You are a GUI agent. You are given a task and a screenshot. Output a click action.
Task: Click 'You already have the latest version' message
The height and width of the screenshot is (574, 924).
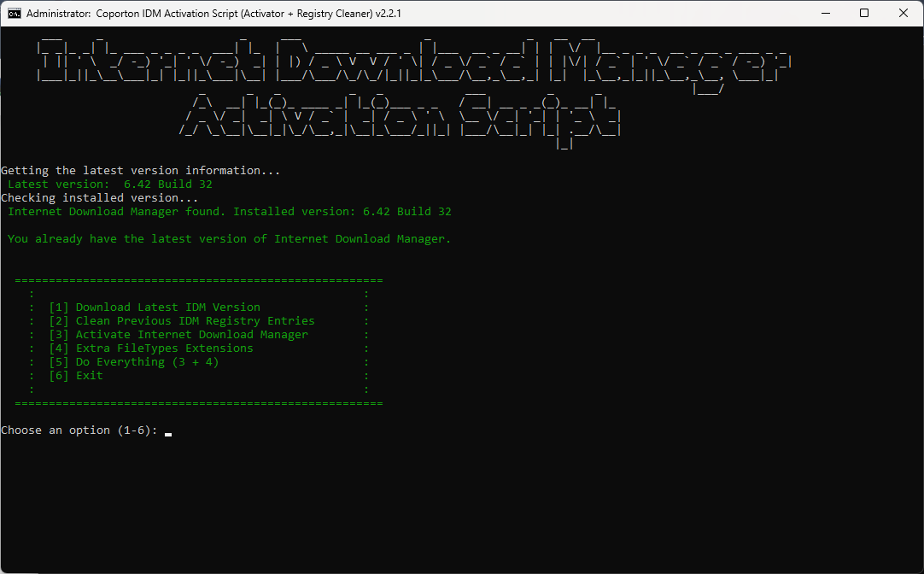tap(229, 238)
